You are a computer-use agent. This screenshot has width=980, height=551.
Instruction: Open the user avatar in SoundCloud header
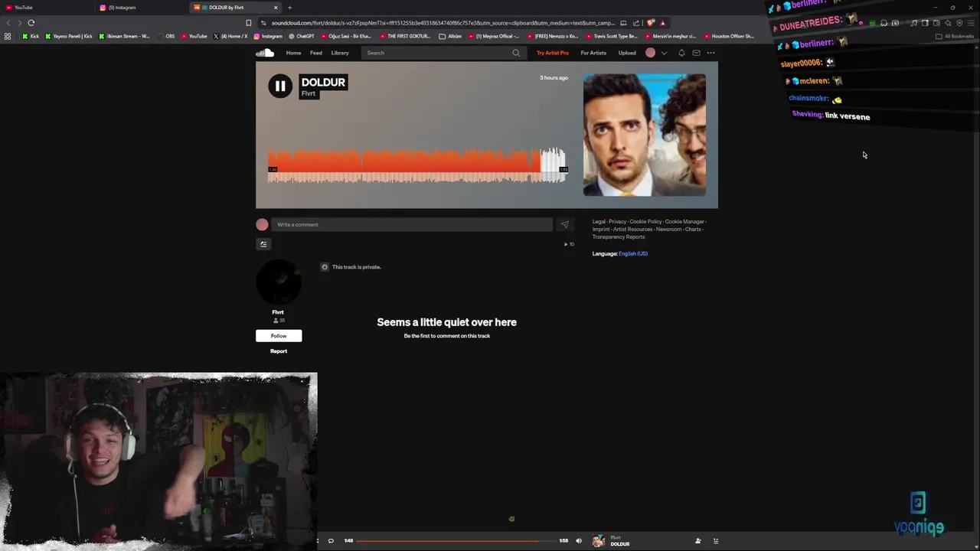(651, 53)
